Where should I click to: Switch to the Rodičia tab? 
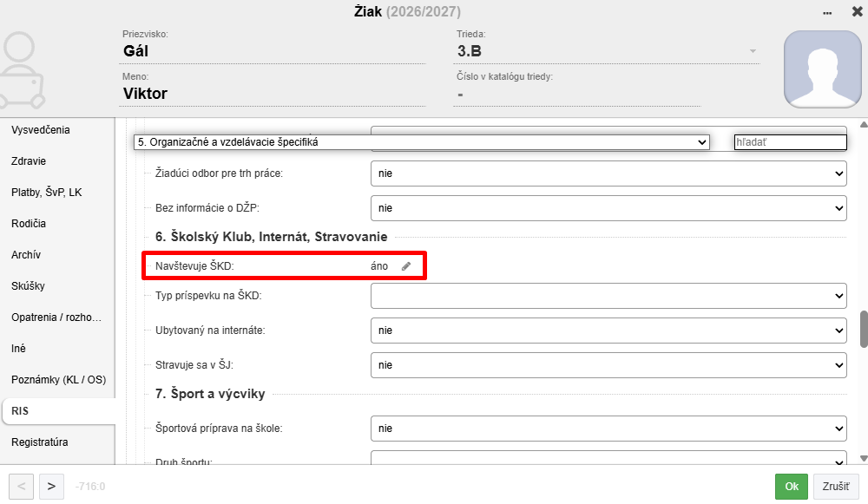click(29, 224)
